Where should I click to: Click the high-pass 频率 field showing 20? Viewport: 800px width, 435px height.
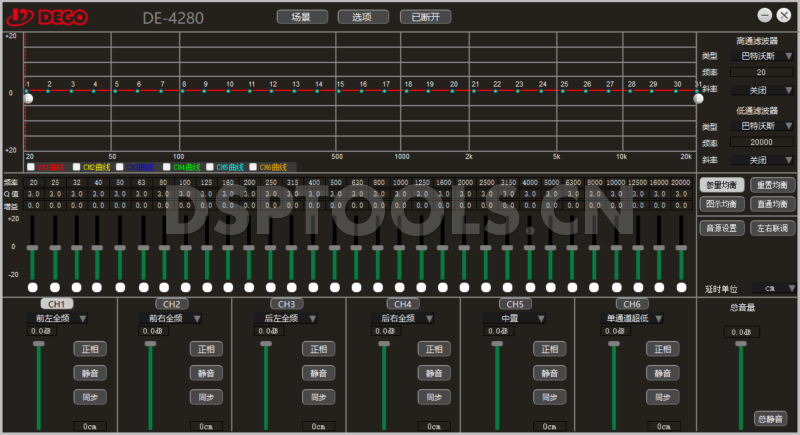pos(762,73)
